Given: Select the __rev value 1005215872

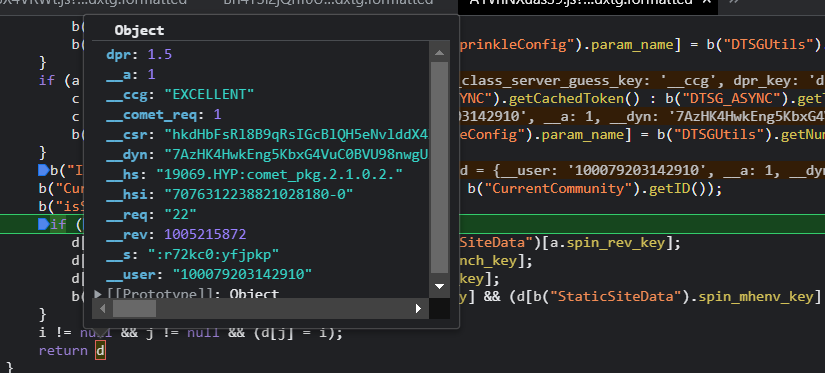Looking at the screenshot, I should coord(205,235).
